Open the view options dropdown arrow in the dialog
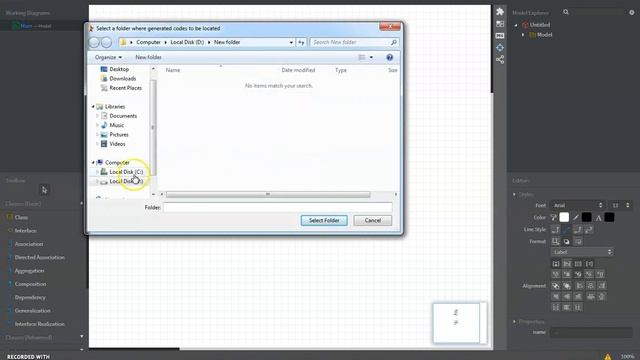 pos(371,58)
